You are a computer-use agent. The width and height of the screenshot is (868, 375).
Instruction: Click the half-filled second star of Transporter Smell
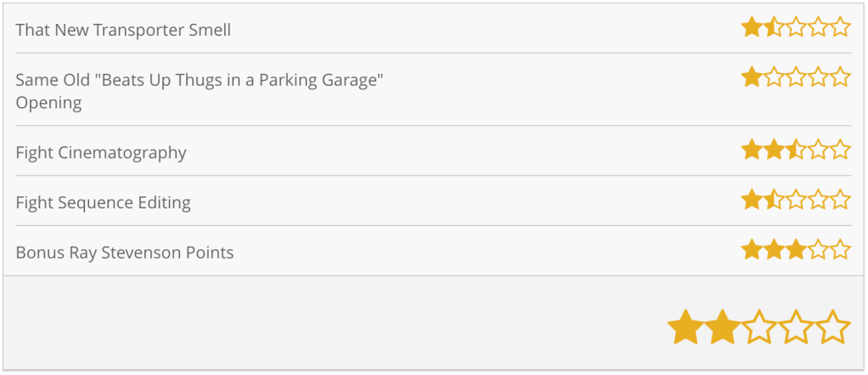(774, 27)
